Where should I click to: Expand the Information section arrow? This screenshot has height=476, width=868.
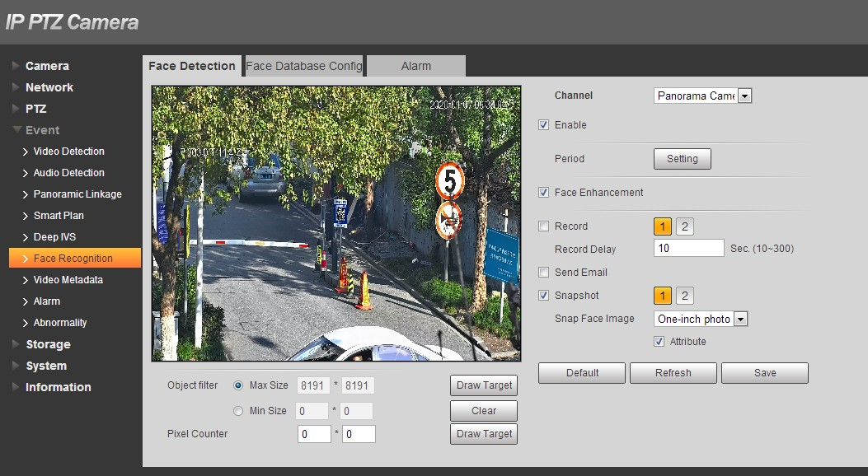click(16, 387)
